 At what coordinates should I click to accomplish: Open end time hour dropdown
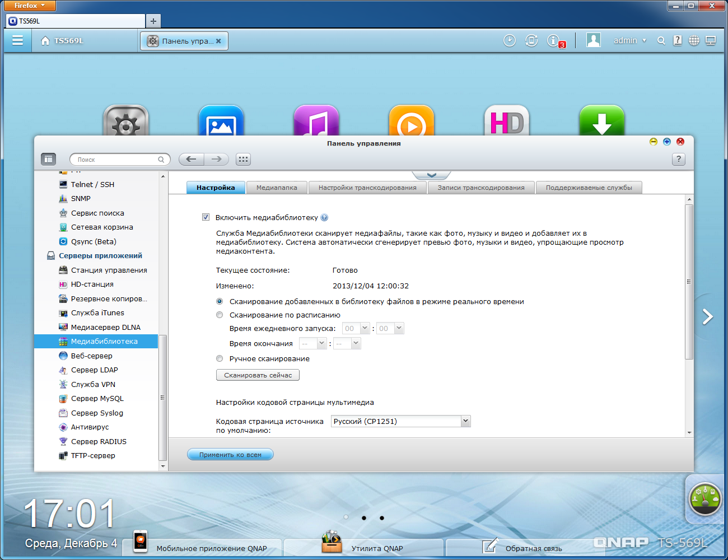pos(313,343)
